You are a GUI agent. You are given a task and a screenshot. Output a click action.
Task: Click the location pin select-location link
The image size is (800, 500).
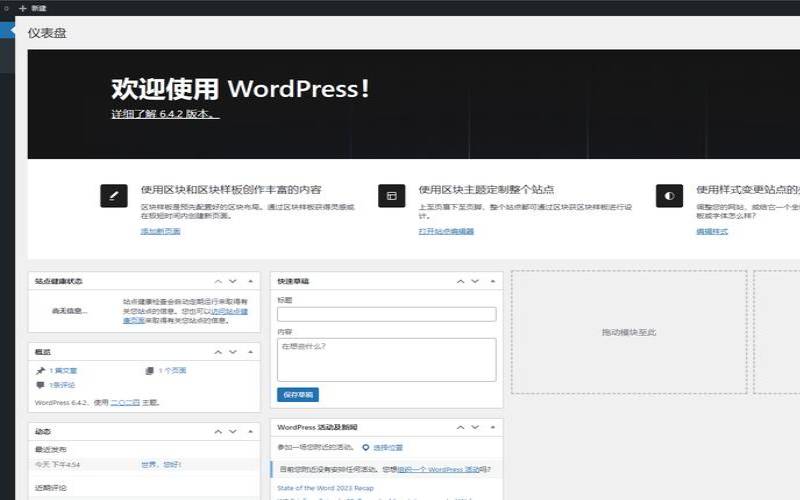click(x=388, y=447)
